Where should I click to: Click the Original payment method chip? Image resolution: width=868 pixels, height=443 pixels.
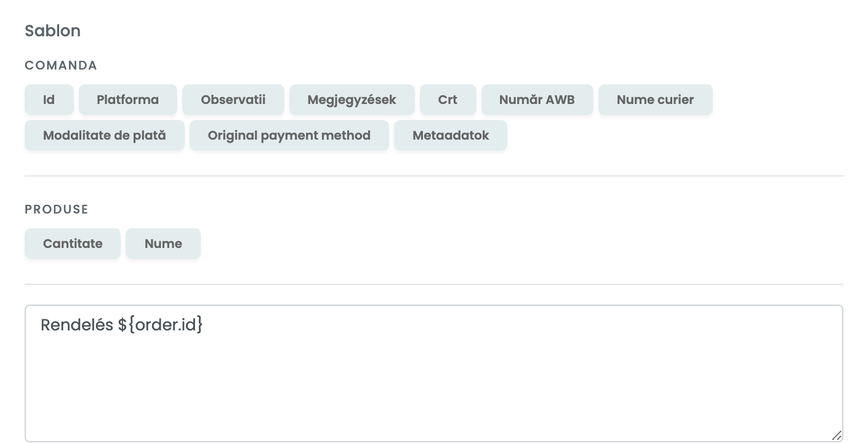point(289,135)
